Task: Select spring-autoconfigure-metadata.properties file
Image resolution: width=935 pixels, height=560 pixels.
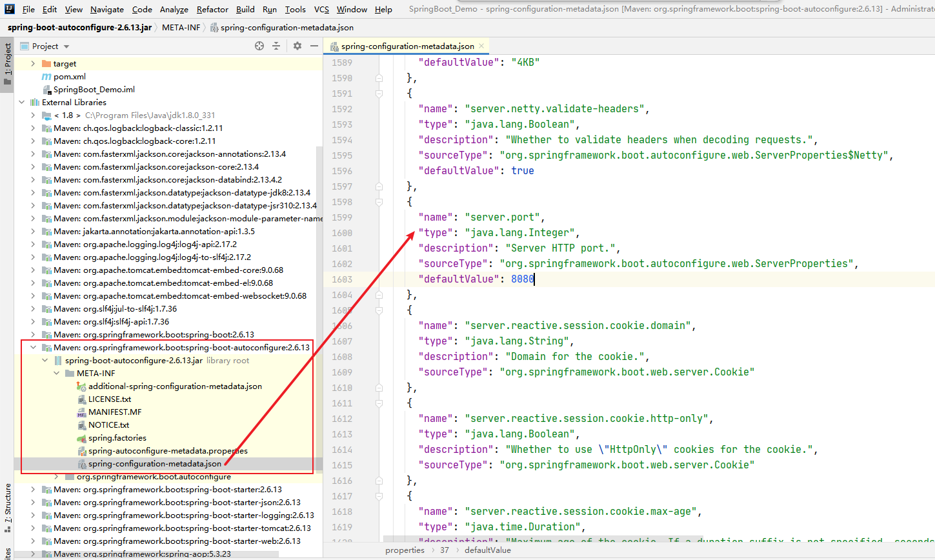Action: point(168,450)
